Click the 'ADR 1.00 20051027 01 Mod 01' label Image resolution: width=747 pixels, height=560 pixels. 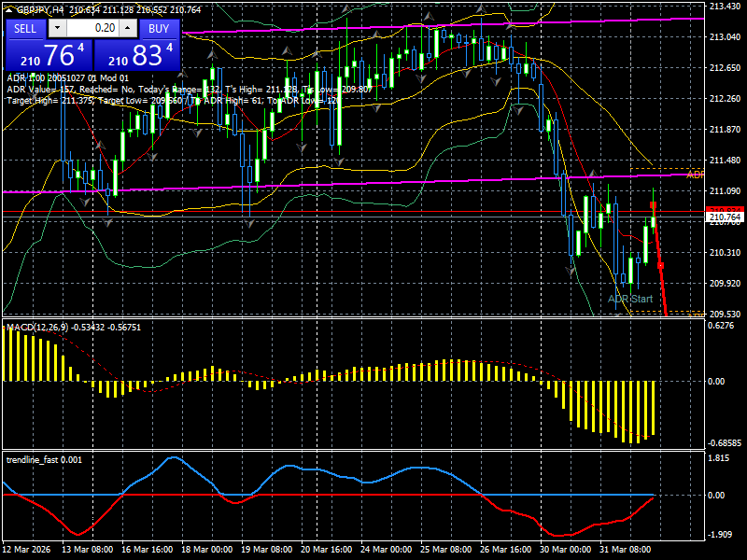67,78
